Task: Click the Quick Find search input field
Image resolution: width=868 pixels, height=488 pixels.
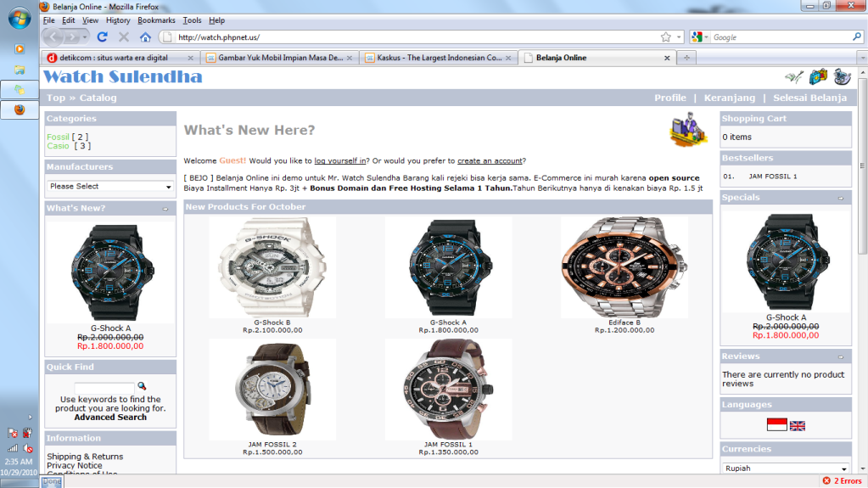Action: (x=104, y=387)
